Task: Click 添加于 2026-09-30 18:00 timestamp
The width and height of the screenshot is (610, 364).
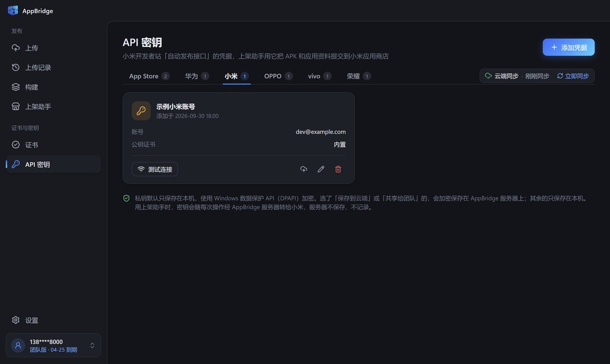Action: pos(187,116)
